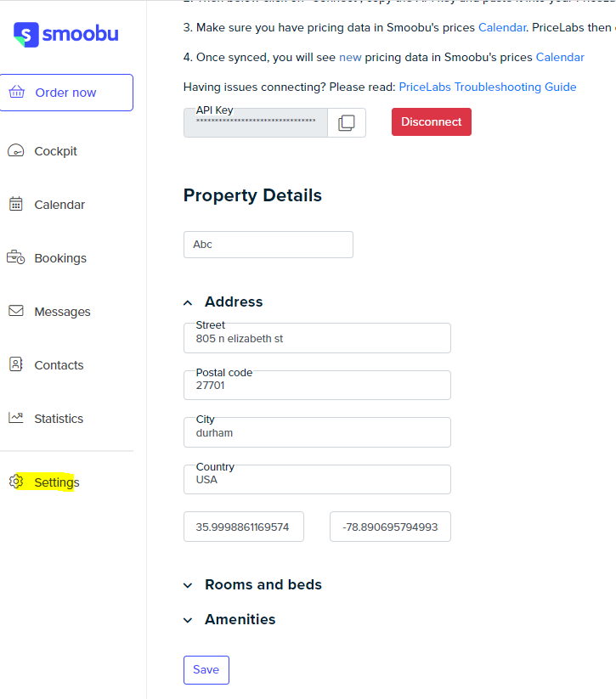
Task: Click the Street address input field
Action: pos(317,338)
